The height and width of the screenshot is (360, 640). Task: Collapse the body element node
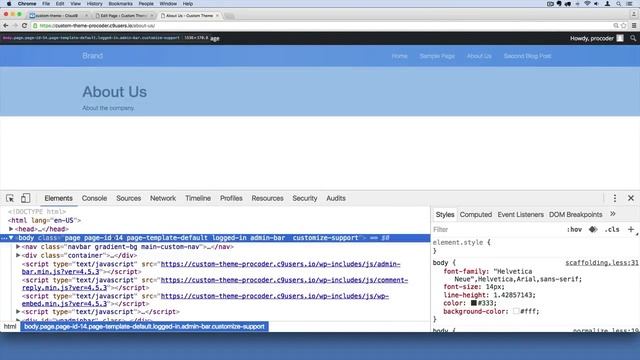(x=11, y=238)
